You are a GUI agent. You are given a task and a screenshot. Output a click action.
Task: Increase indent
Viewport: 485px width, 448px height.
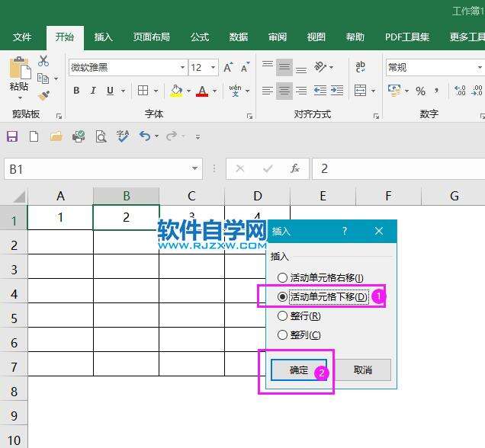pyautogui.click(x=337, y=91)
